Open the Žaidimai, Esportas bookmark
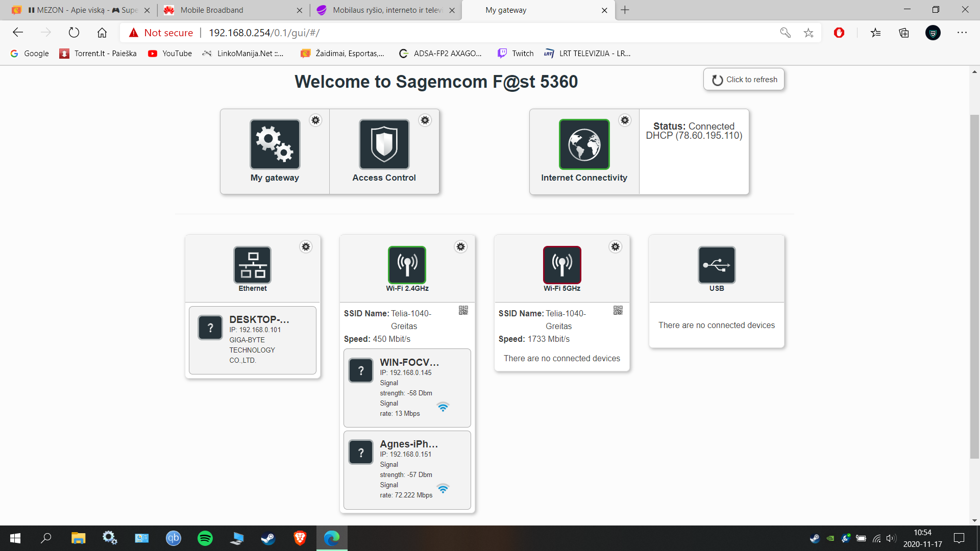The height and width of the screenshot is (551, 980). click(342, 54)
